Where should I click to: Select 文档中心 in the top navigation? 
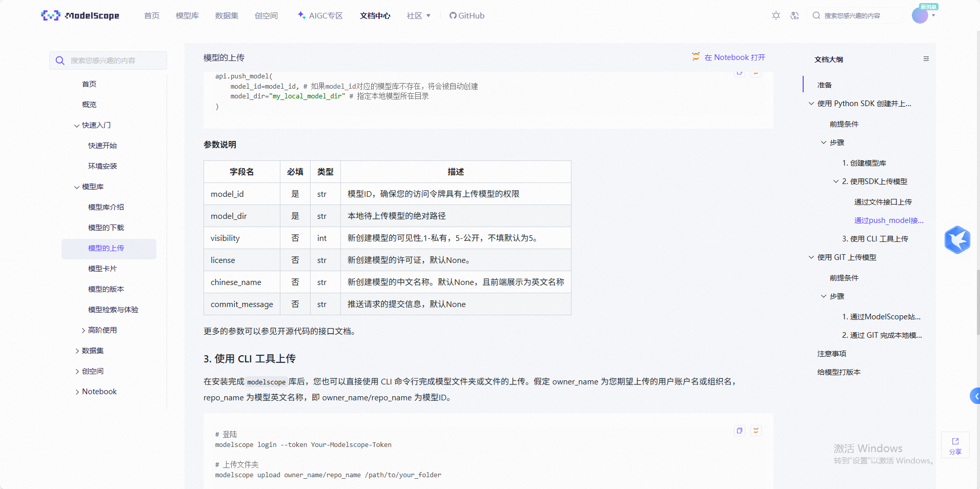pyautogui.click(x=375, y=15)
